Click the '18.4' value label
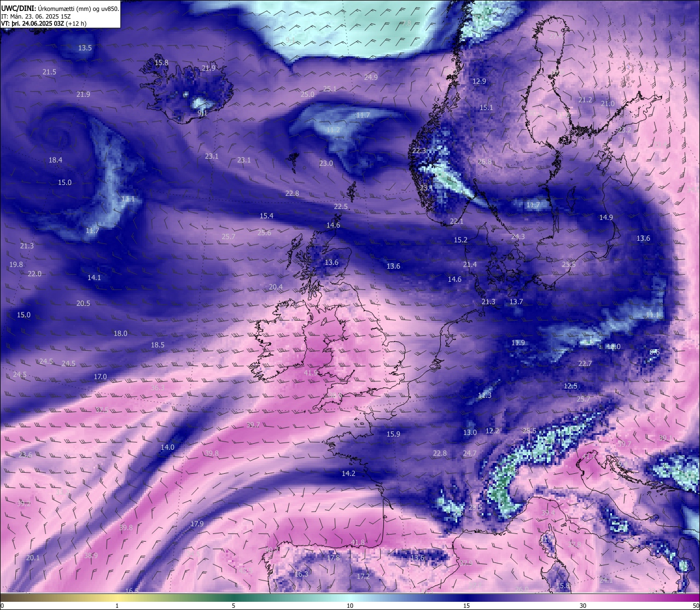 click(55, 160)
